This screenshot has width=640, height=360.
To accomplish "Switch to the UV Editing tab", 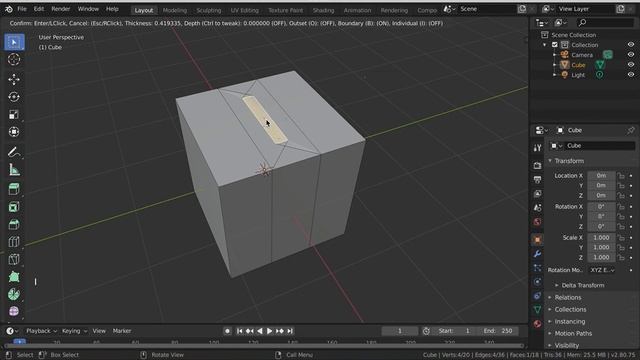I will pyautogui.click(x=244, y=10).
